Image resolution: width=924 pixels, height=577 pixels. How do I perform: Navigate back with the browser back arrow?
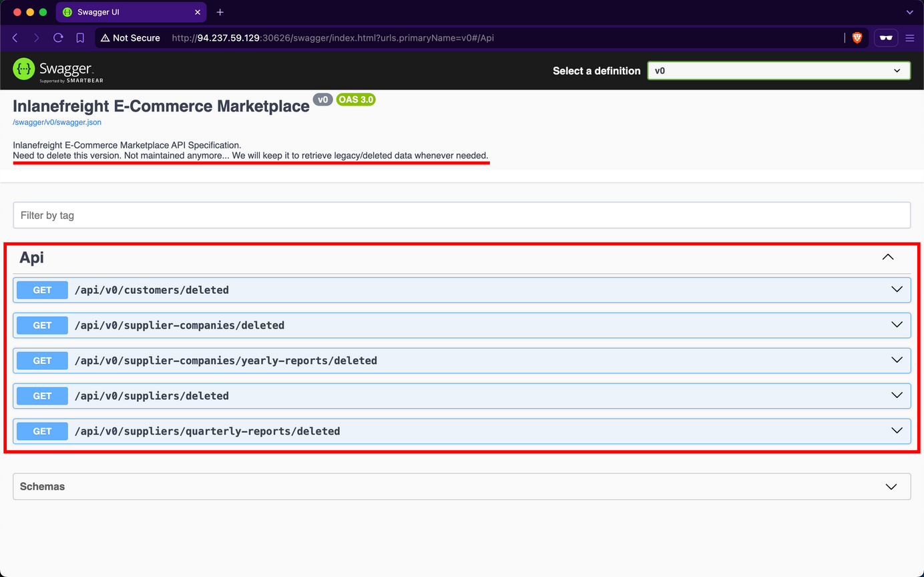(15, 38)
